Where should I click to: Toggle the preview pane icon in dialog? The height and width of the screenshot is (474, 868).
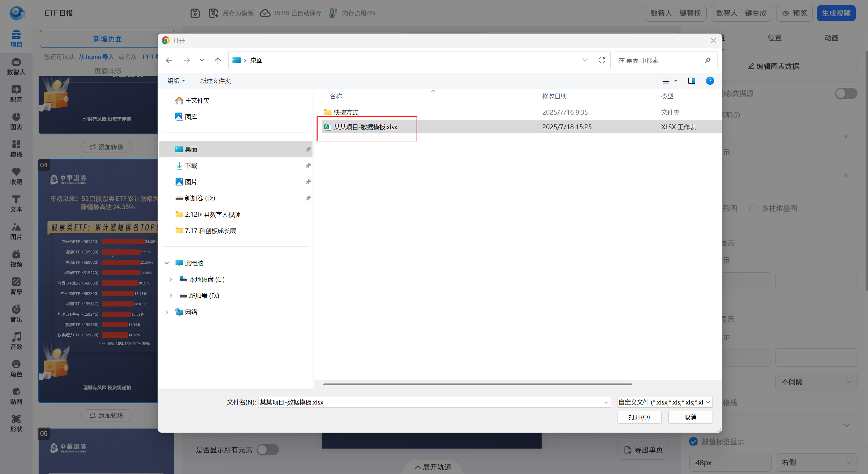tap(691, 81)
